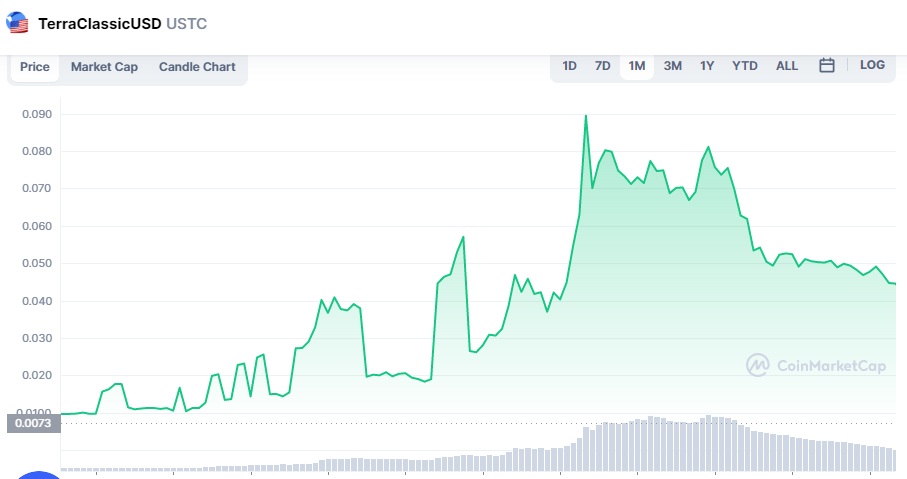Open the calendar date range picker
907x479 pixels.
tap(827, 65)
